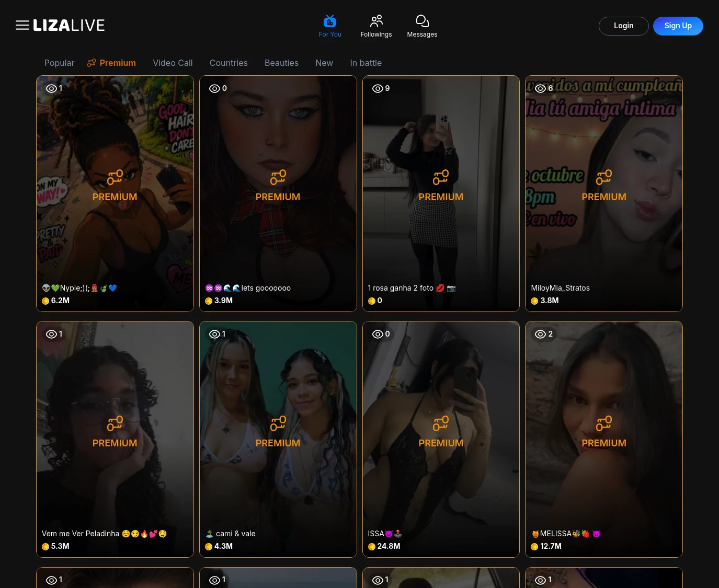Open the Video Call tab
719x588 pixels.
[x=173, y=63]
